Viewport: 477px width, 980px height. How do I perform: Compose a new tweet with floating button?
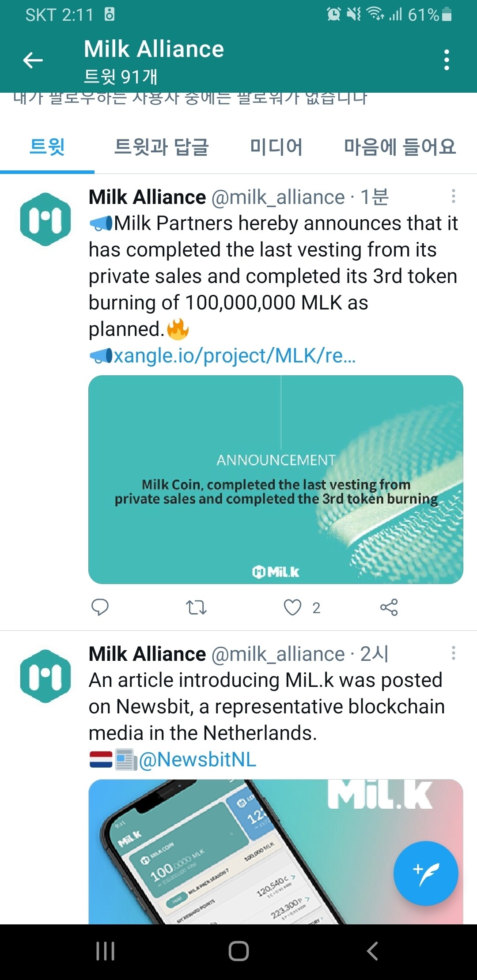[x=425, y=874]
